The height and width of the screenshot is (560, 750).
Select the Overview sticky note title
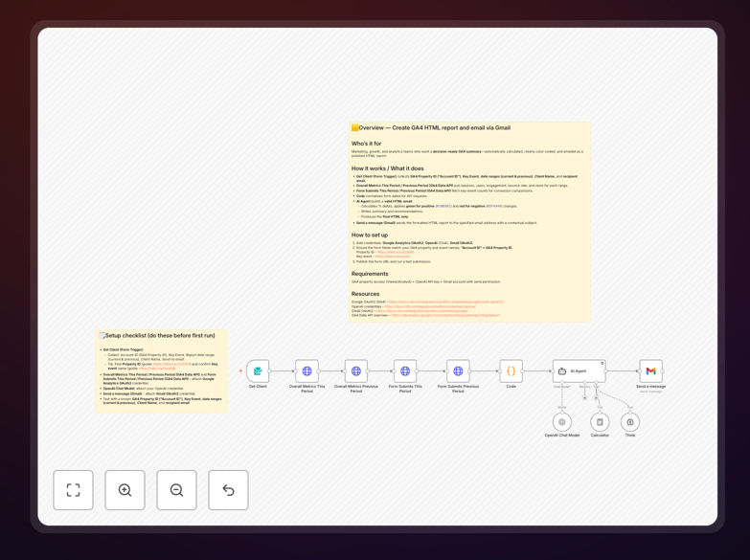[x=431, y=127]
